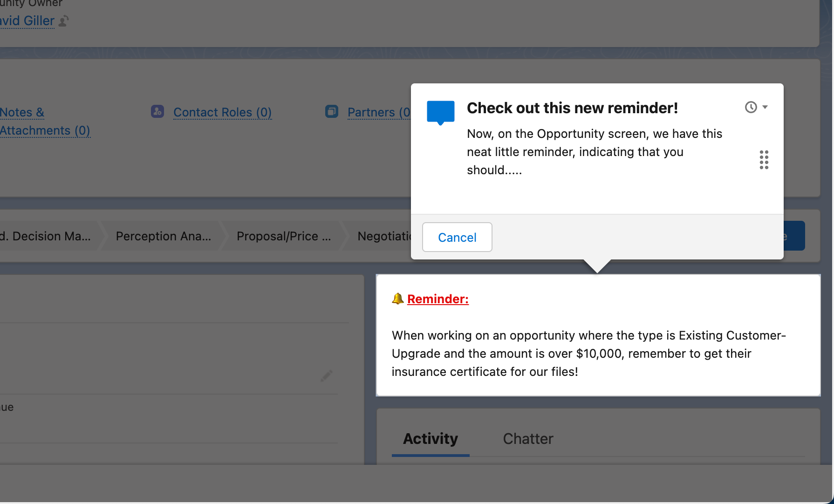
Task: Select the Perception Analysis stage
Action: coord(163,236)
